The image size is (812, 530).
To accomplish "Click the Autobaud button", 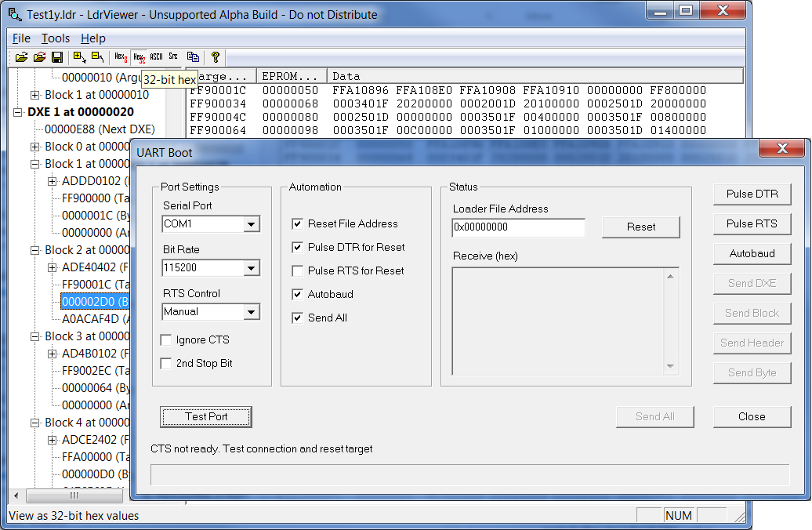I will 752,254.
